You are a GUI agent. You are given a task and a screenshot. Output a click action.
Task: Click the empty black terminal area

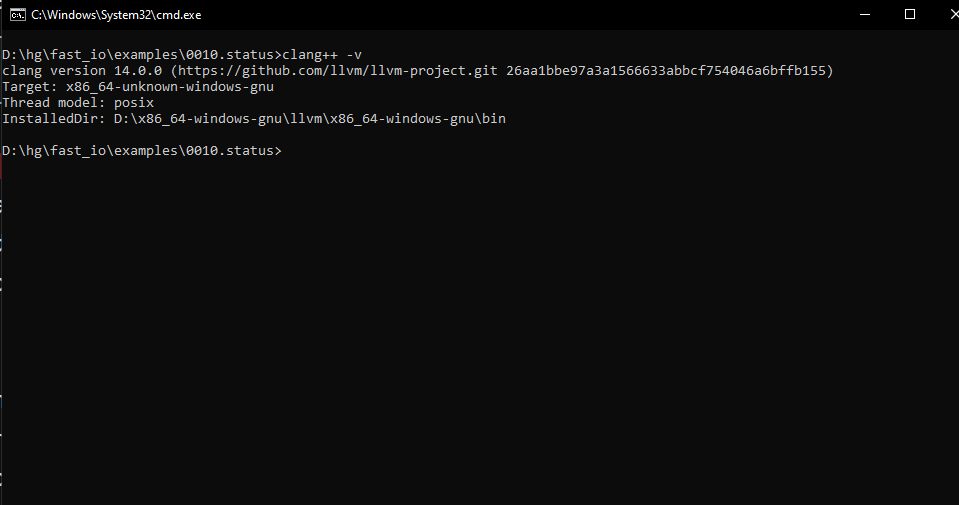(480, 330)
